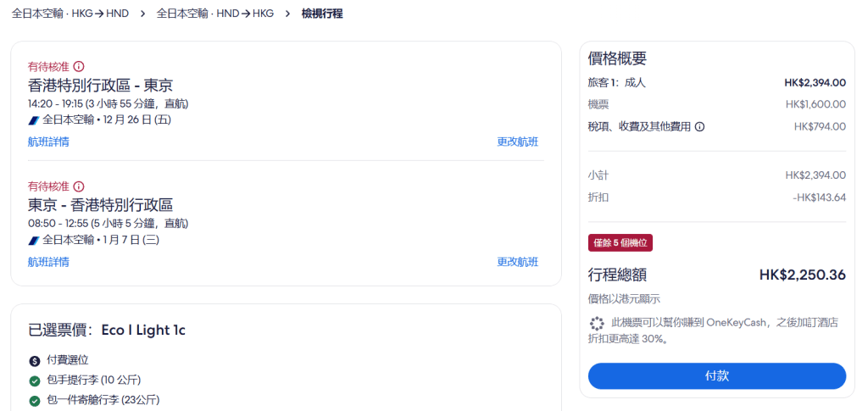Click green check icon beside 包一件寄艙行李
Screen dimensions: 868x411
click(x=35, y=400)
